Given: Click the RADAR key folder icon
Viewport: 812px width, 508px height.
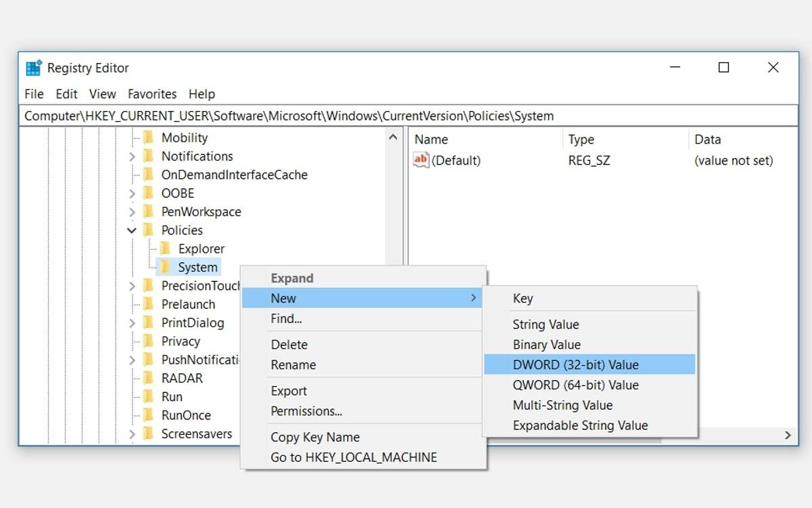Looking at the screenshot, I should [x=148, y=378].
